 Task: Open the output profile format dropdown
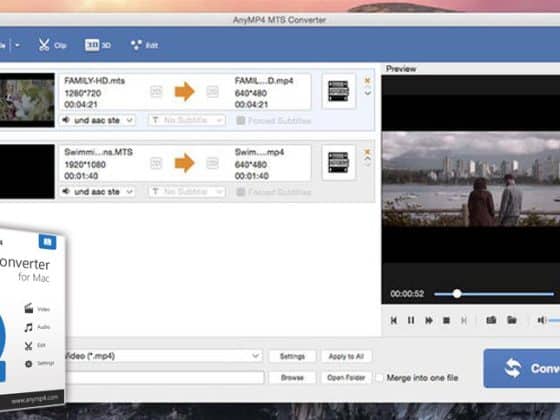(163, 356)
